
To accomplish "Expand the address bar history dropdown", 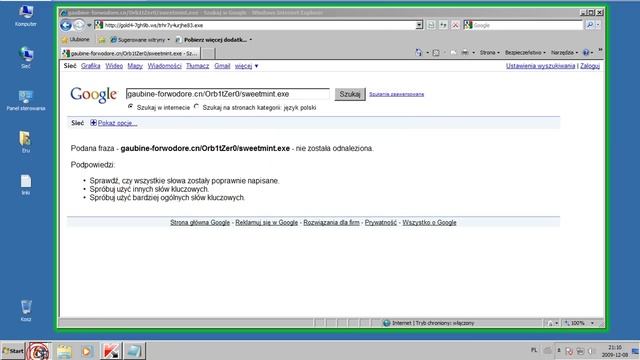I will click(419, 25).
